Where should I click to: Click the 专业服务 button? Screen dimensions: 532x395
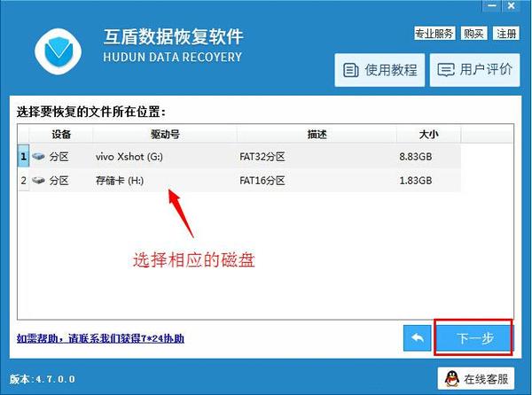[x=434, y=33]
